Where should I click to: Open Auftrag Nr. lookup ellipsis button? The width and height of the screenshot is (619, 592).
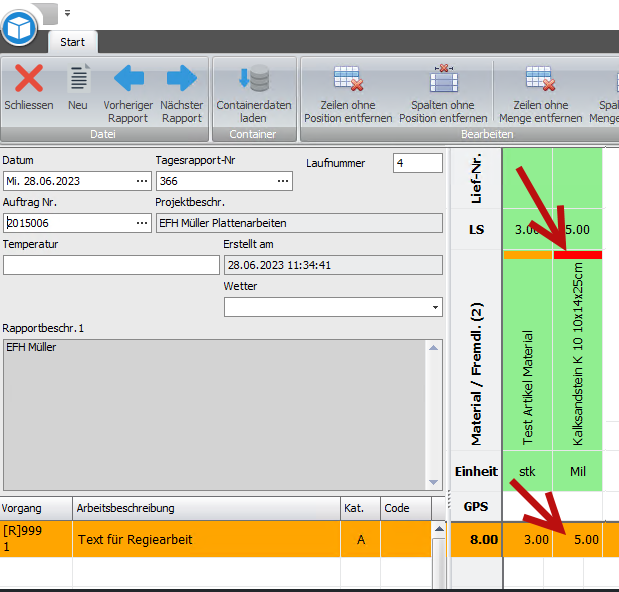pos(141,223)
